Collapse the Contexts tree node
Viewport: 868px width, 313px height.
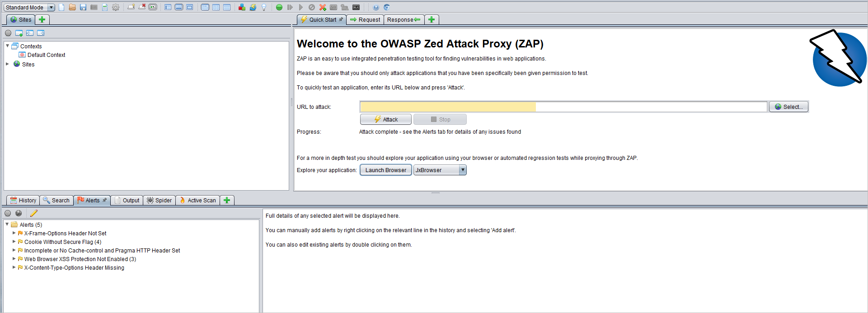(7, 46)
